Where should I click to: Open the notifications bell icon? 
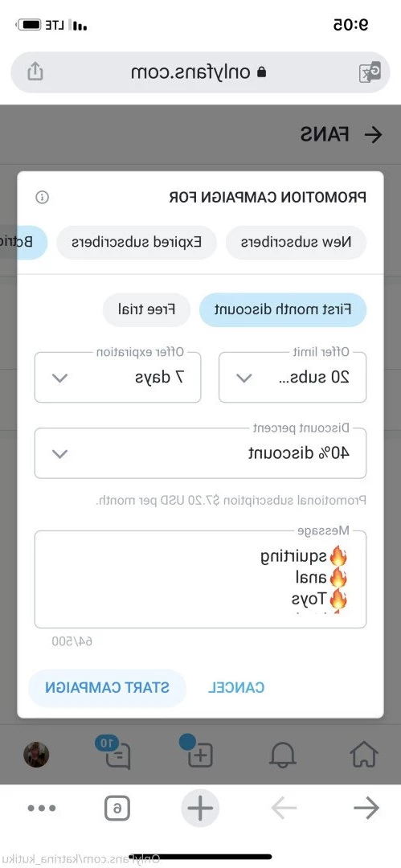point(283,755)
